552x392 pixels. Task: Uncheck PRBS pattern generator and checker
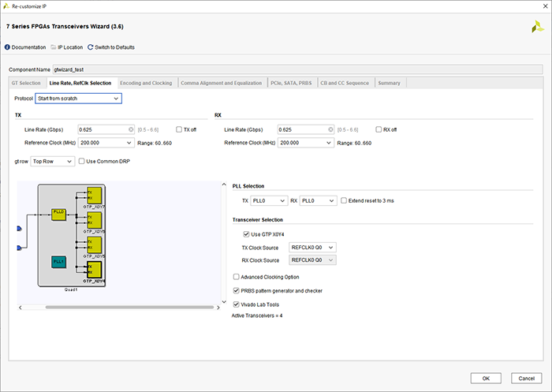tap(237, 291)
